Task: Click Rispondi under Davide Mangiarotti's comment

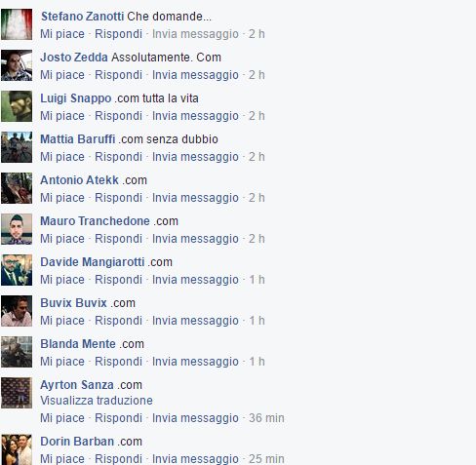Action: tap(118, 280)
